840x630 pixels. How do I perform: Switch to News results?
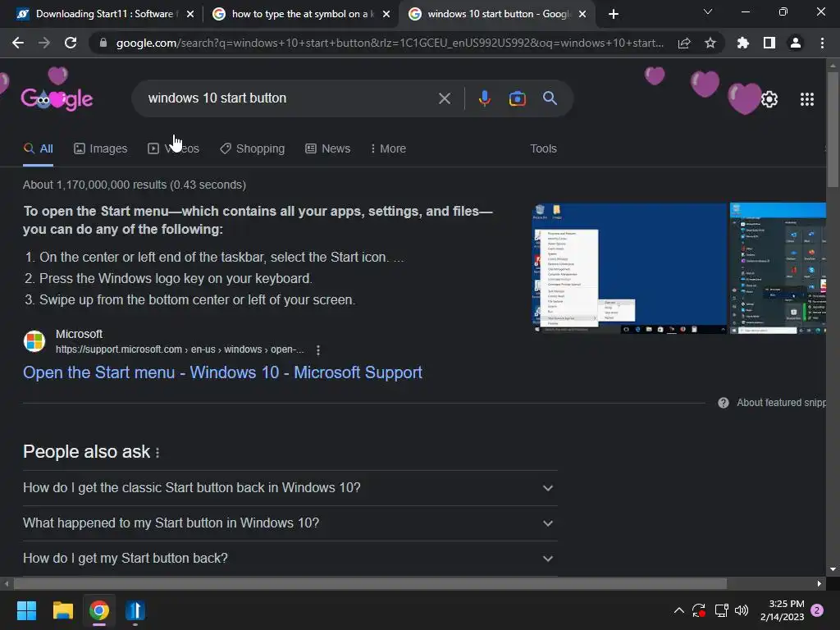pos(328,149)
